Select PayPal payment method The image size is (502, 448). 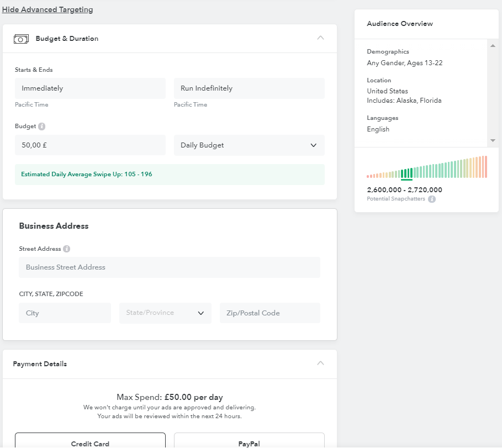pyautogui.click(x=249, y=441)
